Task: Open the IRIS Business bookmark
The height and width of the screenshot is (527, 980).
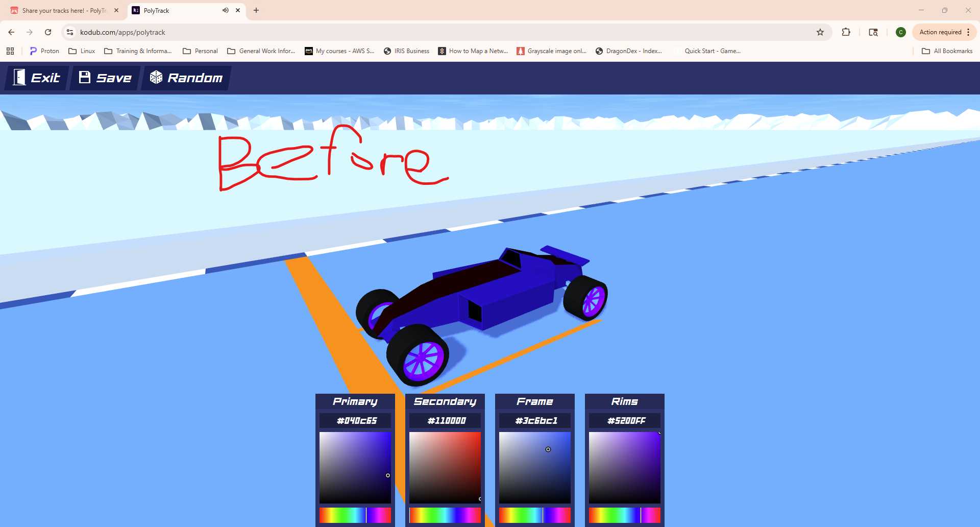Action: (406, 51)
